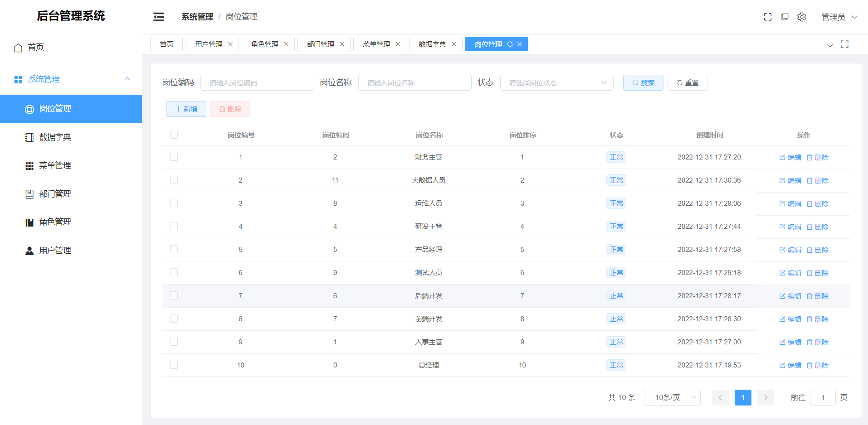Edit the 运维人员 row
Screen dimensions: 868x425
(790, 203)
